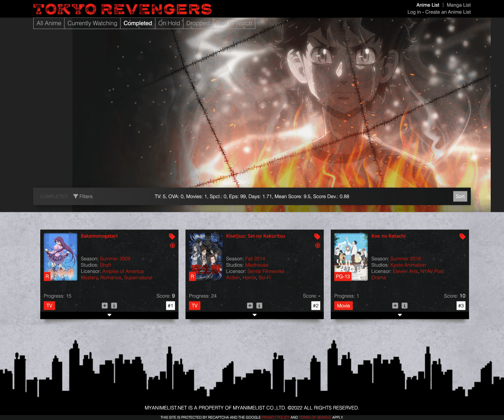The width and height of the screenshot is (504, 420).
Task: Click the Summer 2009 season link
Action: coord(115,259)
